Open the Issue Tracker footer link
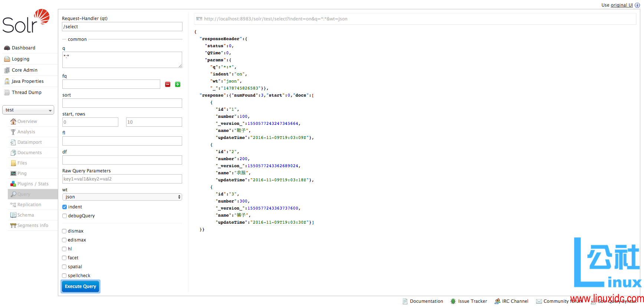The height and width of the screenshot is (308, 644). click(x=473, y=301)
